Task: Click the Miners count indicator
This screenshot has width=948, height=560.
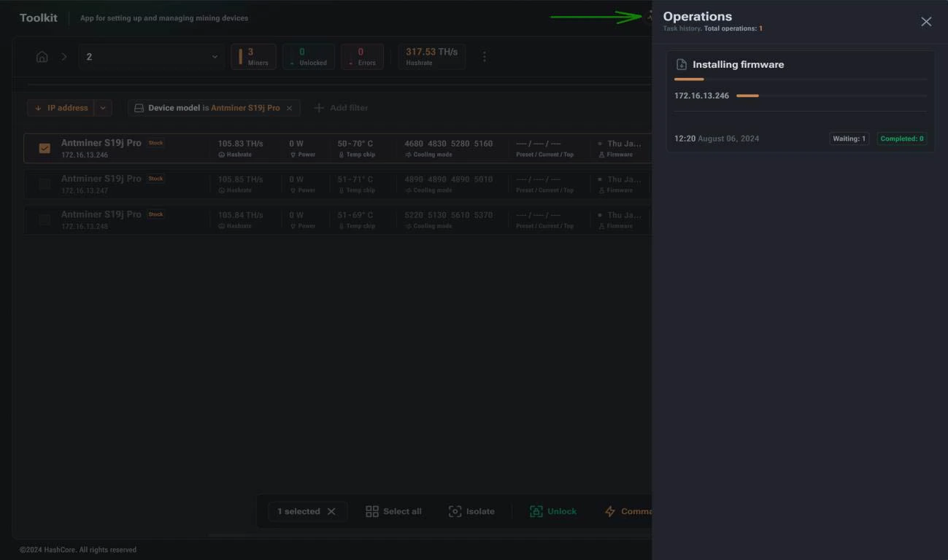Action: [x=254, y=57]
